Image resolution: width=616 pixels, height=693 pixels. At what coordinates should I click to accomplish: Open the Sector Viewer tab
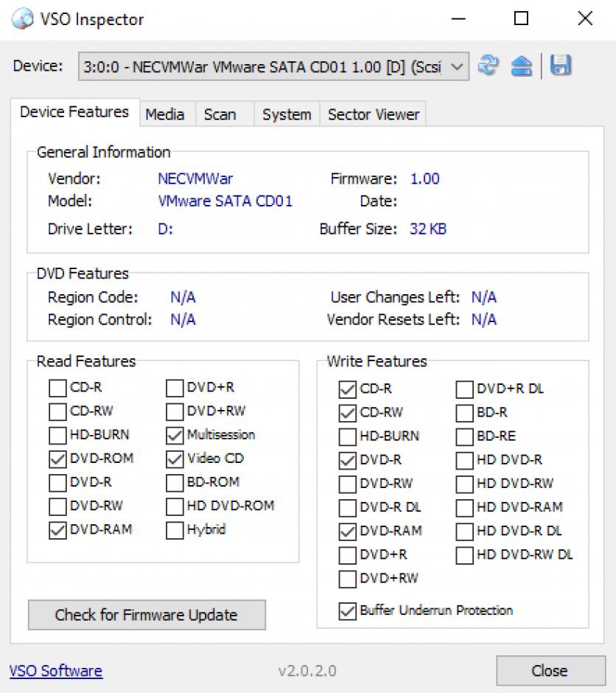click(374, 114)
